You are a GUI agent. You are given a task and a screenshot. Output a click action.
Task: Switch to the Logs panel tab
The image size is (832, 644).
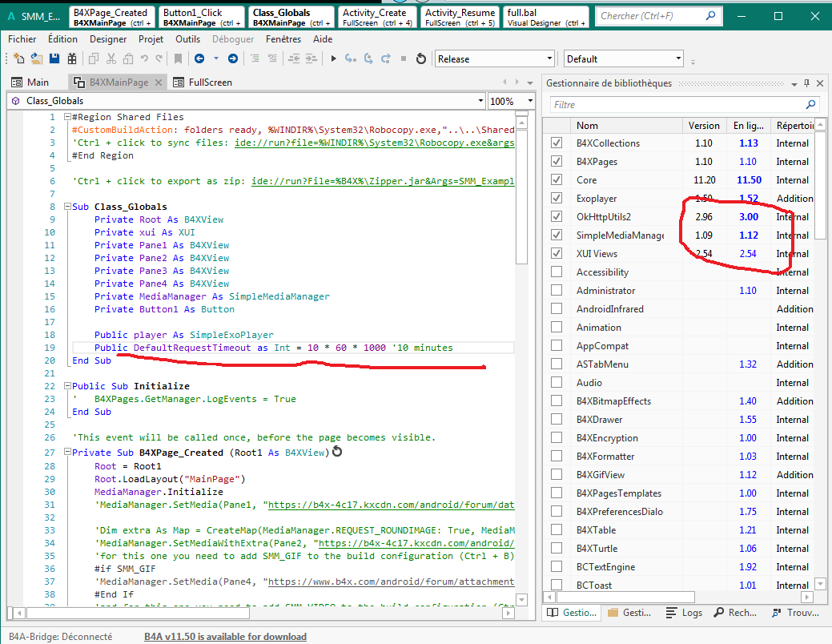click(685, 613)
